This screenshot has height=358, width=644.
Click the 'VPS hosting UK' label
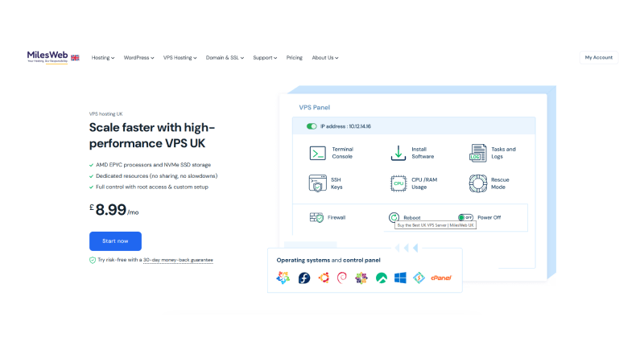pyautogui.click(x=106, y=114)
